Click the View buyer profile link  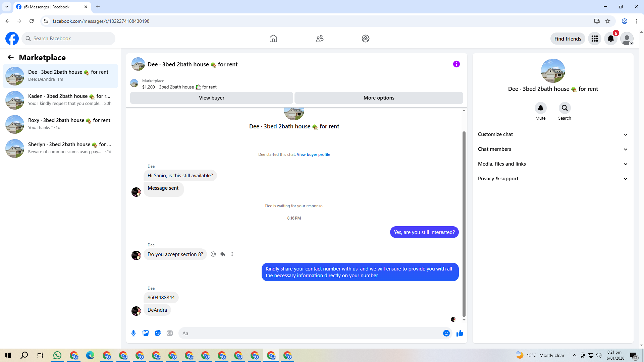tap(313, 155)
